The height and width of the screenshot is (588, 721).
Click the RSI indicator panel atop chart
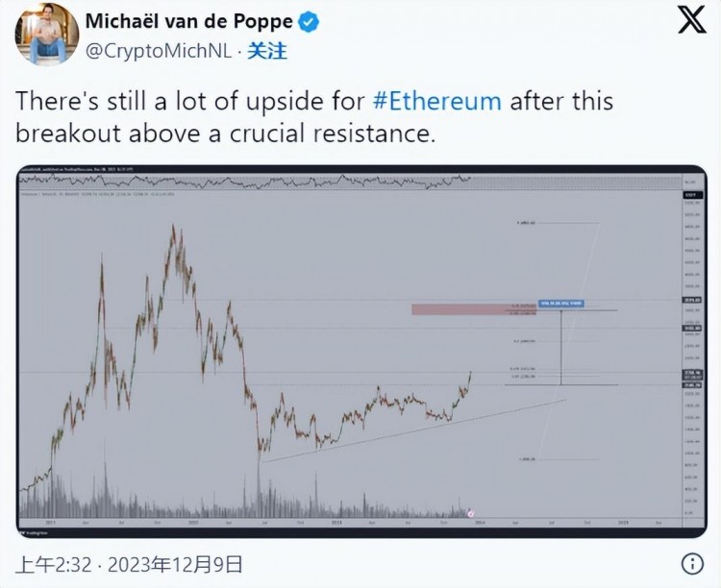(350, 182)
